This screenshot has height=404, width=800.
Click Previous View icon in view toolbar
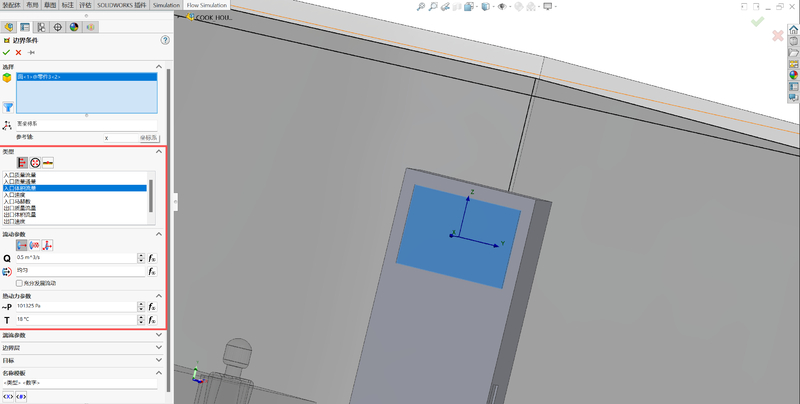445,7
